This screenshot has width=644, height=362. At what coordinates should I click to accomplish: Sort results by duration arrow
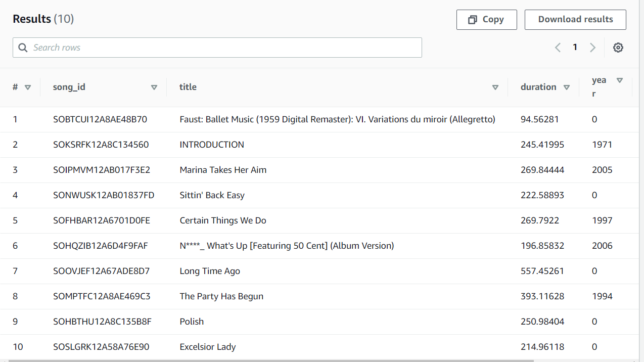click(567, 87)
